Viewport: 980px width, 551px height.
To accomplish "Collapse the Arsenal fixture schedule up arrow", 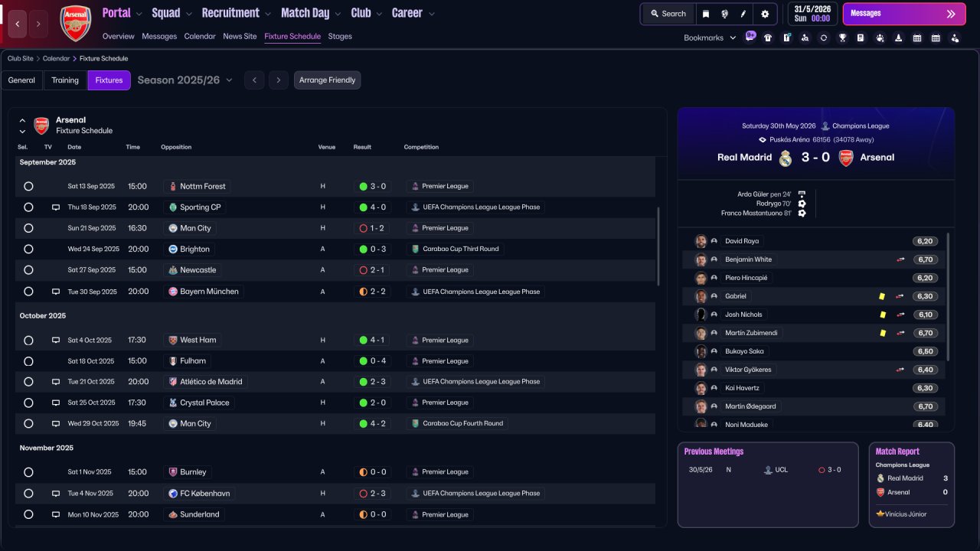I will pos(22,120).
